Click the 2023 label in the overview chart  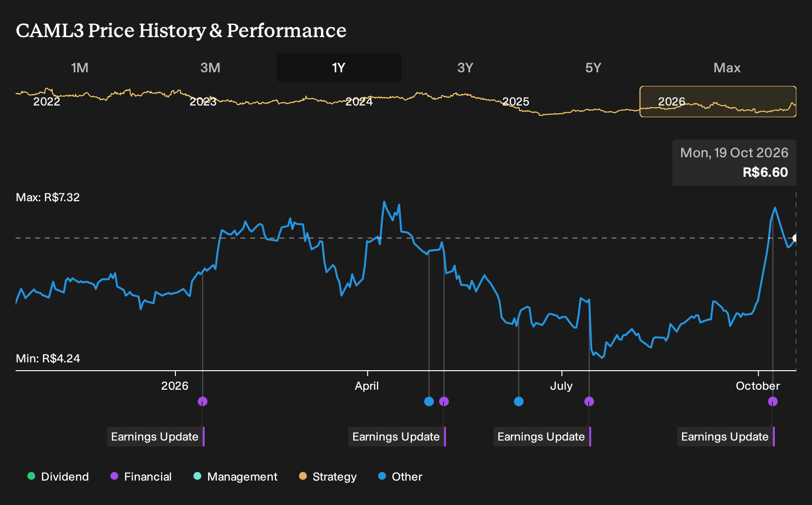pos(203,102)
